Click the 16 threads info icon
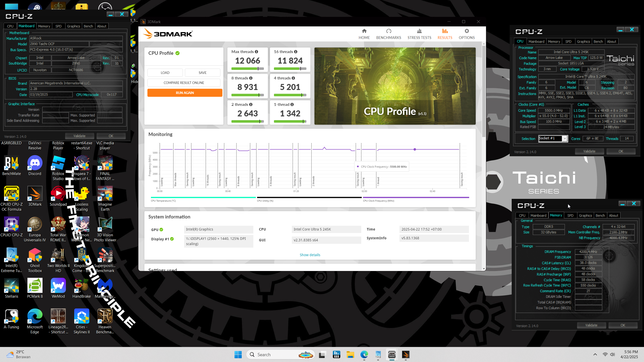The height and width of the screenshot is (362, 644). [x=296, y=52]
